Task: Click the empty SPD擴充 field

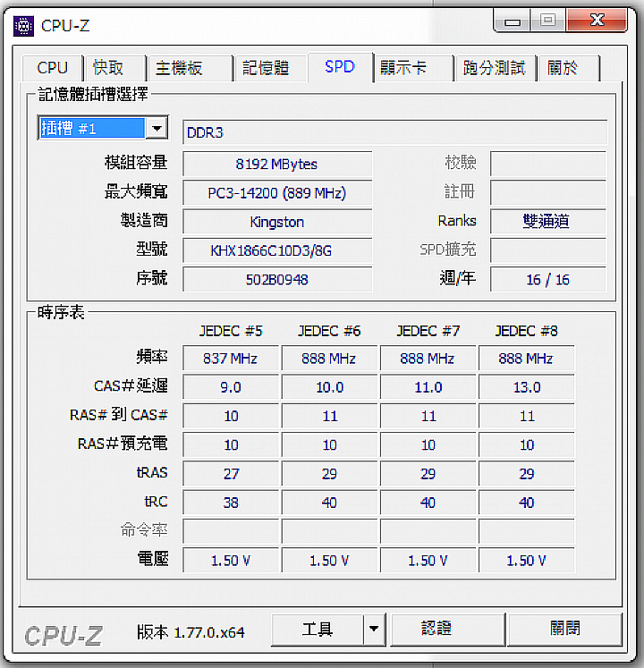Action: (548, 250)
